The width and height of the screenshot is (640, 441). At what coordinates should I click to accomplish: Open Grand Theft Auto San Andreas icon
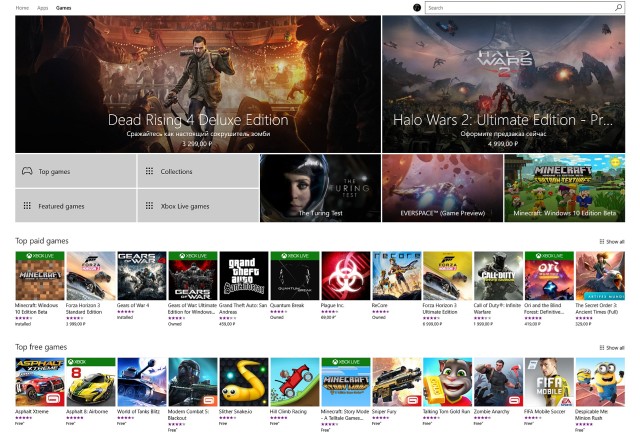[244, 276]
